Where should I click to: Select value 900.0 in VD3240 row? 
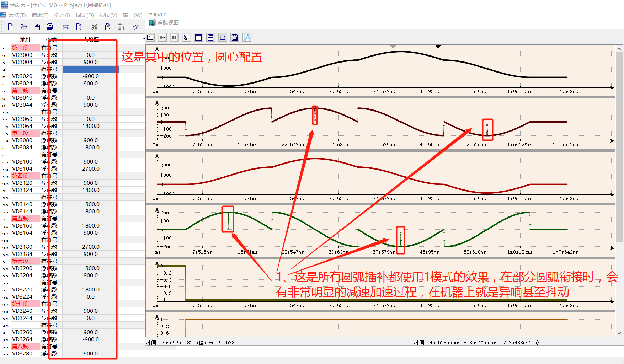(91, 311)
